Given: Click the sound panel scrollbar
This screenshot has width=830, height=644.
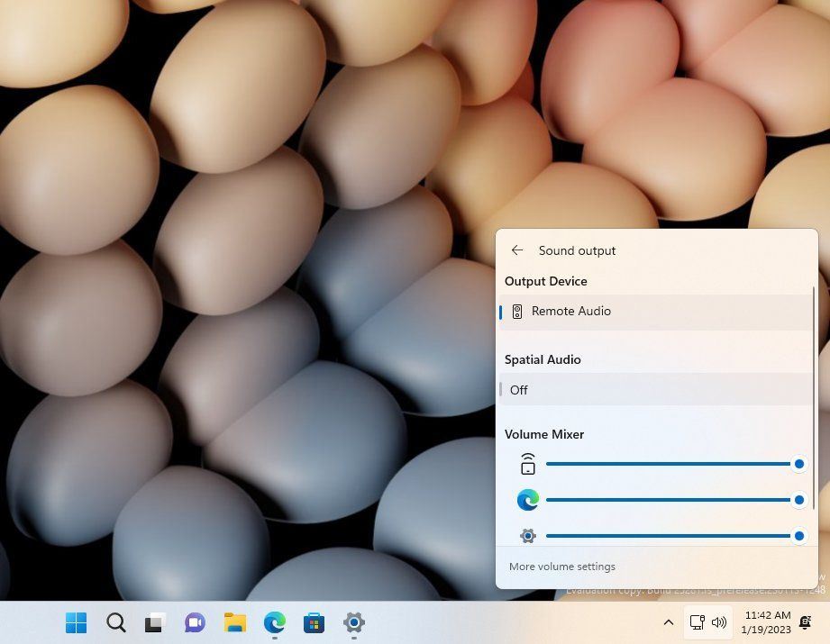Looking at the screenshot, I should click(x=814, y=396).
